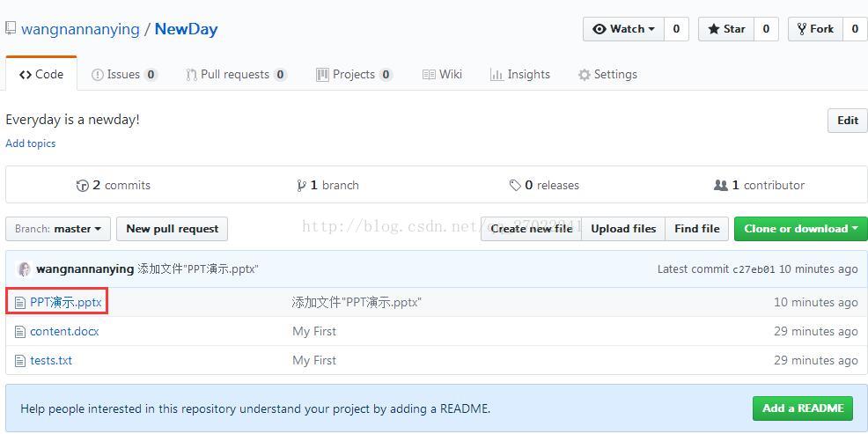Click the 29 minutes ago time for content.docx

tap(816, 332)
